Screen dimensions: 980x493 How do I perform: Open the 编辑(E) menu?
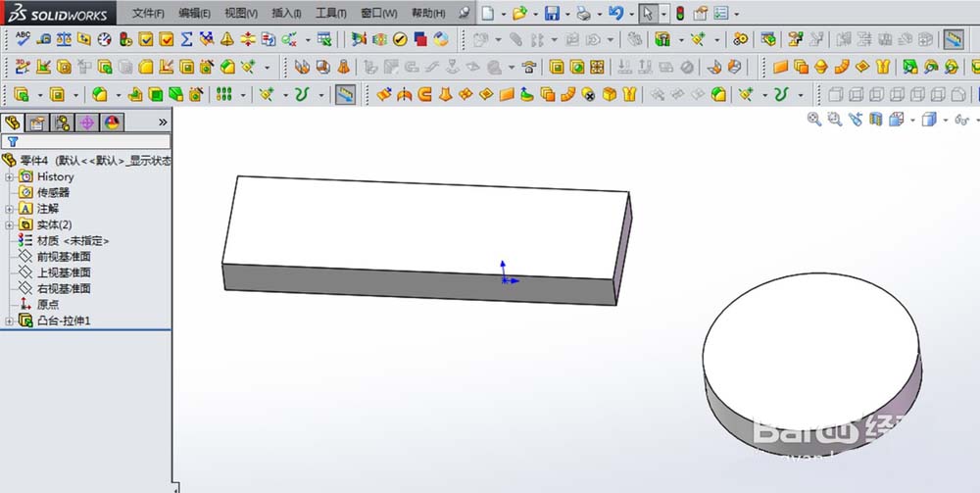click(194, 13)
